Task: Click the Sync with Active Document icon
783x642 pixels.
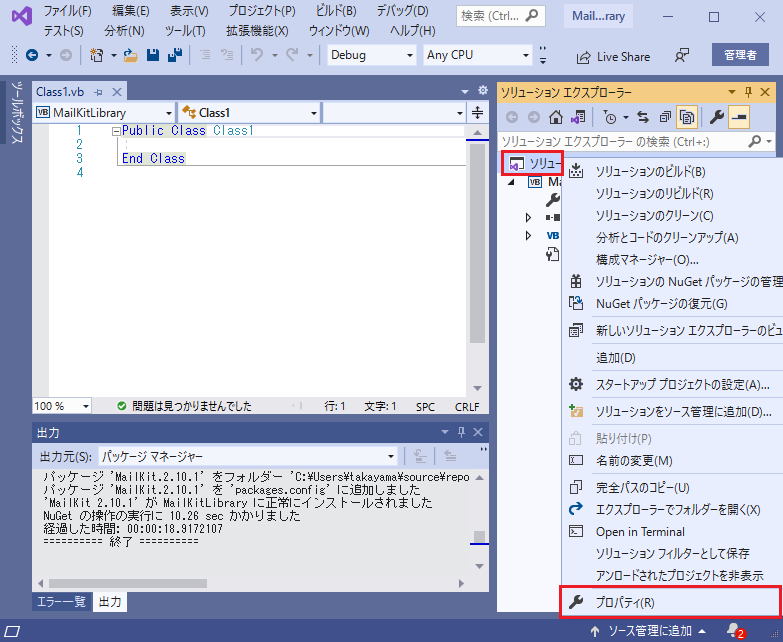Action: [643, 117]
